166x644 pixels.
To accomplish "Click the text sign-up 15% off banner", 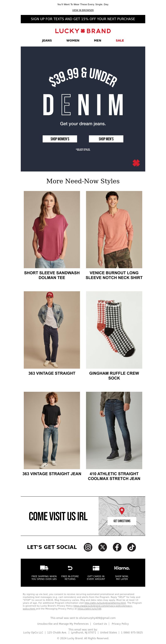I will (83, 19).
